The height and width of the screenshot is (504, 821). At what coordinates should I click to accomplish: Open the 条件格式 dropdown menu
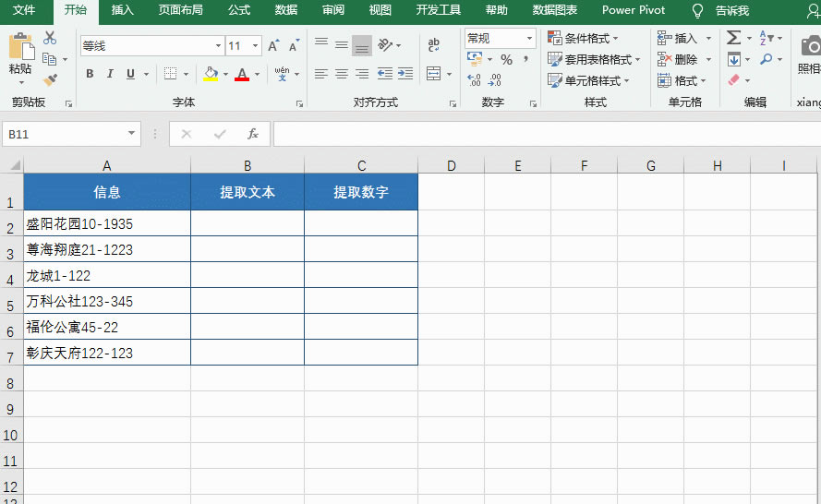583,38
